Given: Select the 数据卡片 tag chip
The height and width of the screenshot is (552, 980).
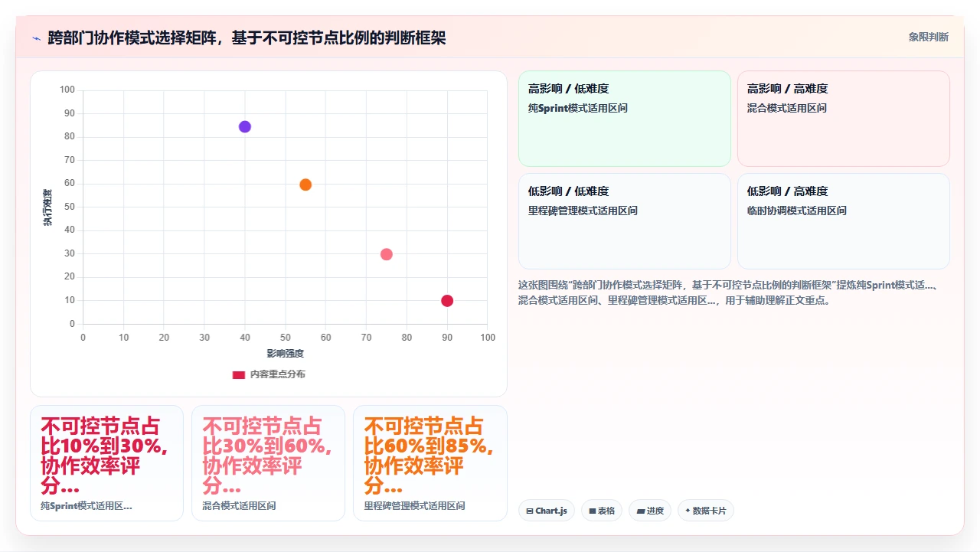Looking at the screenshot, I should coord(706,511).
